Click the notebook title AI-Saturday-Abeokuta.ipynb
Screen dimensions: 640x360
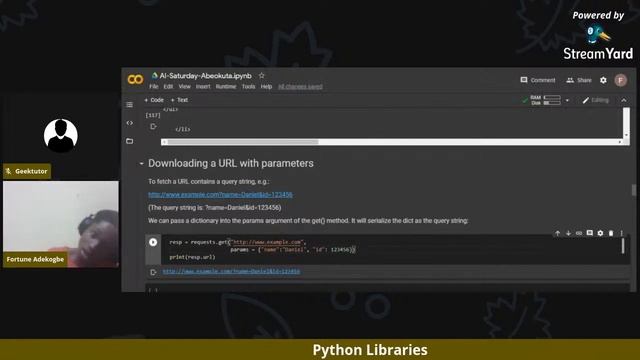pyautogui.click(x=205, y=76)
